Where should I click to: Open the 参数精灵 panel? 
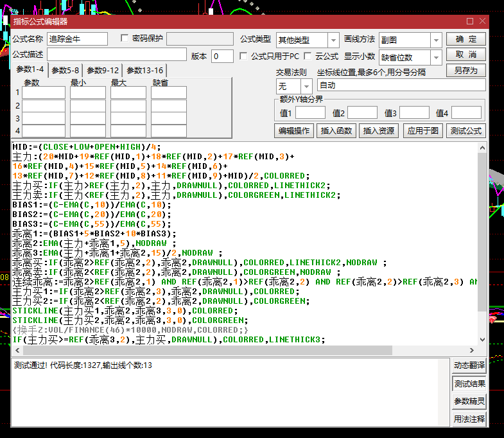[x=469, y=401]
